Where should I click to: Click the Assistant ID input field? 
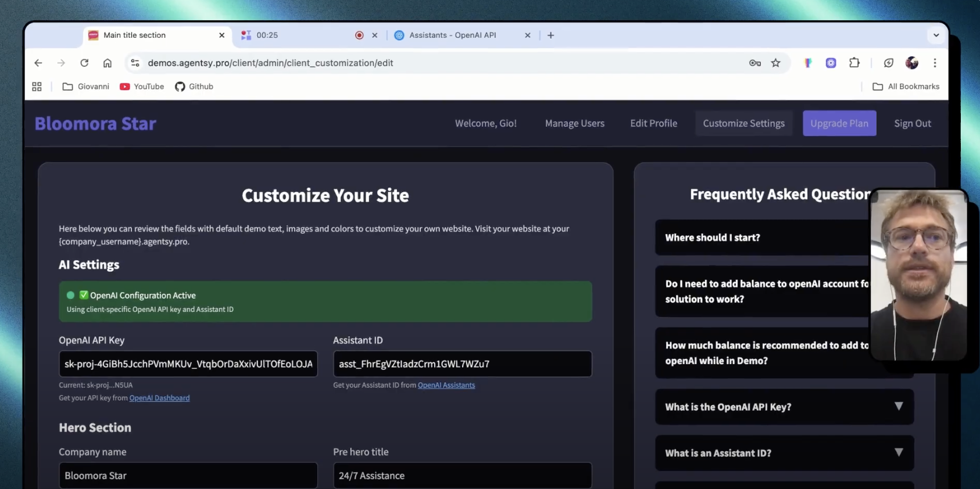[x=463, y=364]
